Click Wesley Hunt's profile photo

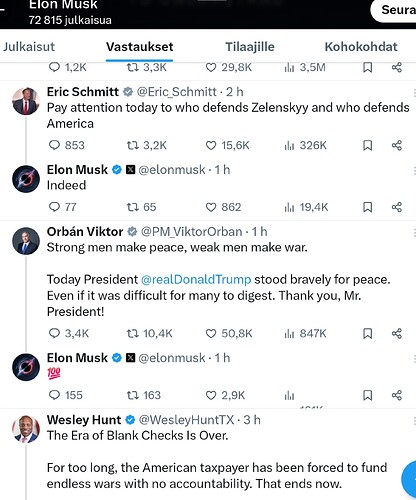click(26, 429)
